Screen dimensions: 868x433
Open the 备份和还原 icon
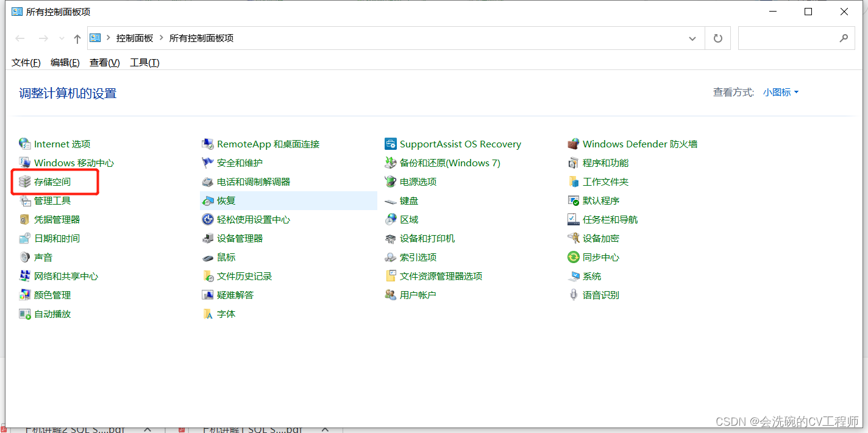390,163
